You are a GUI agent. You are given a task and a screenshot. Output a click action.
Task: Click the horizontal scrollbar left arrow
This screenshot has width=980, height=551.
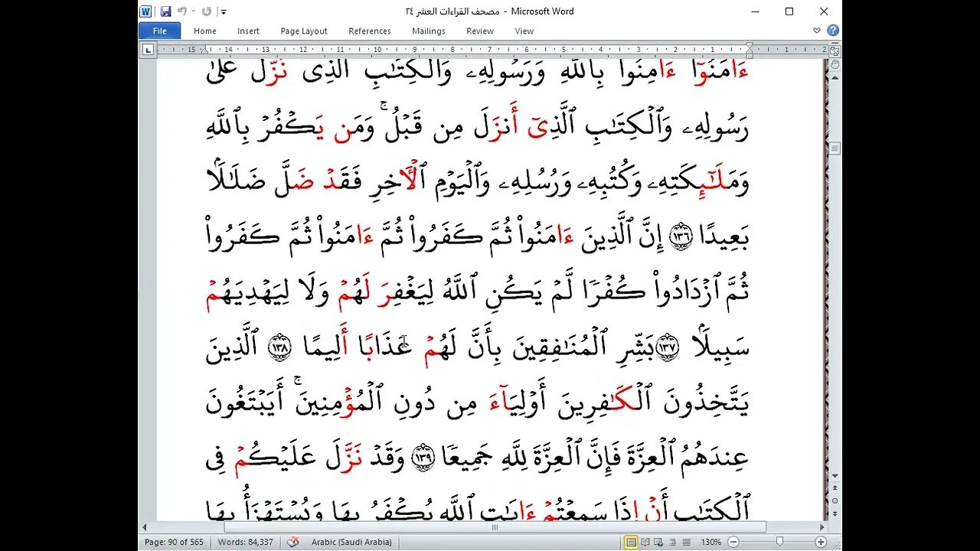point(144,527)
